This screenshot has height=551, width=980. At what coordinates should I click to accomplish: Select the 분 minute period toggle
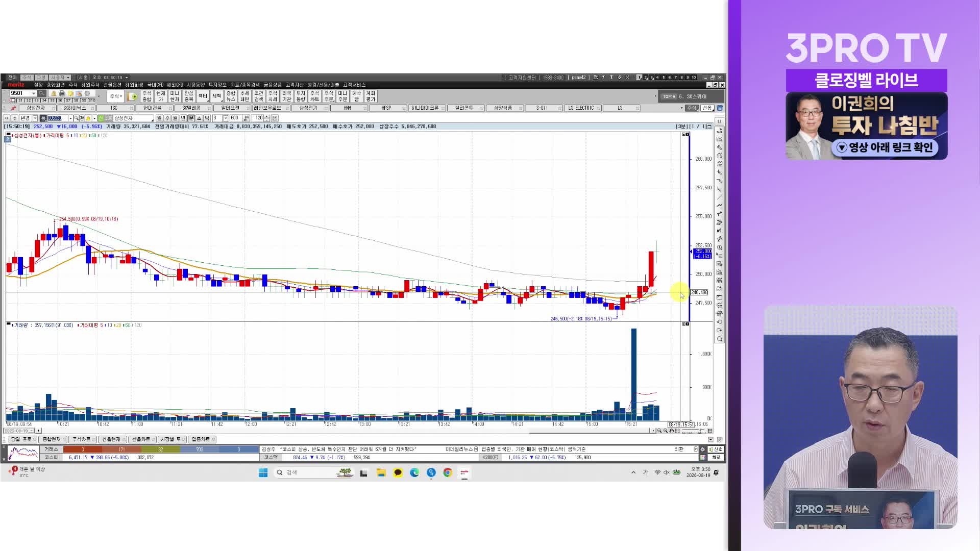coord(191,118)
